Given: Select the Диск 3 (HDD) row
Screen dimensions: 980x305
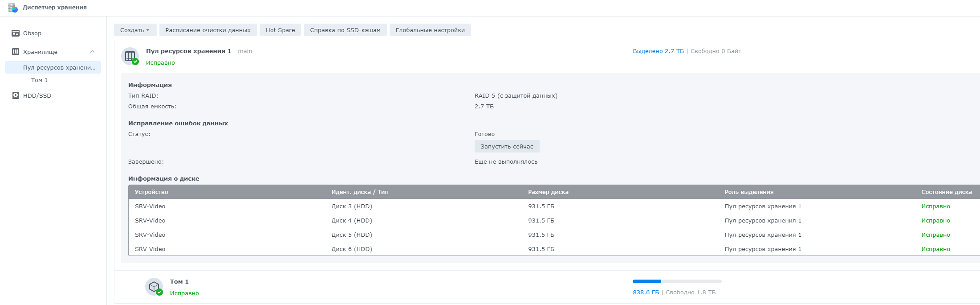Looking at the screenshot, I should coord(554,206).
